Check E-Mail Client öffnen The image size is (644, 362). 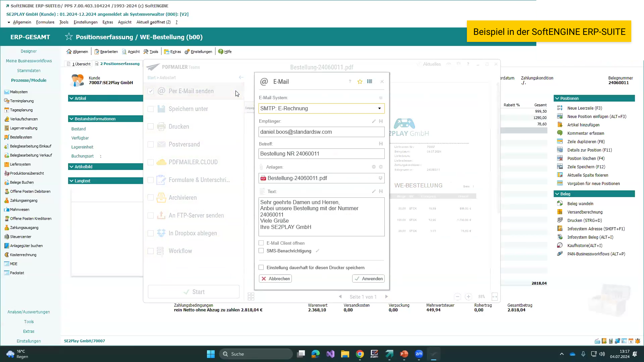pyautogui.click(x=261, y=243)
